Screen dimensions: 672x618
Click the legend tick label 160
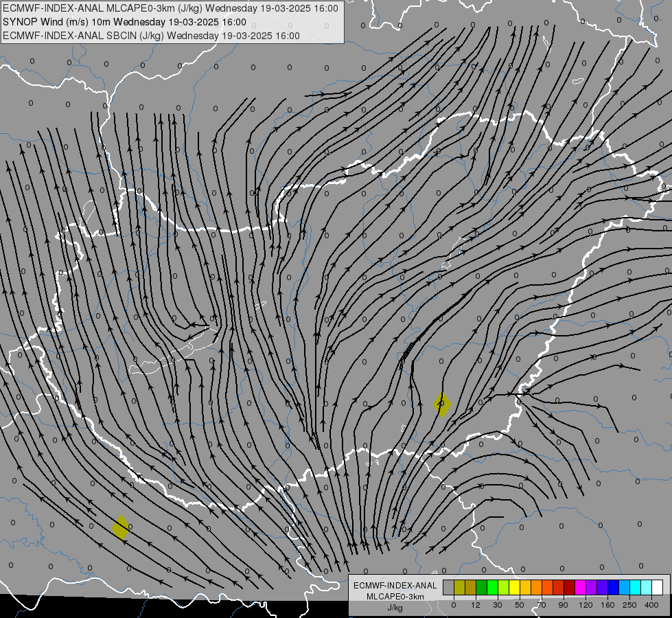[x=607, y=605]
